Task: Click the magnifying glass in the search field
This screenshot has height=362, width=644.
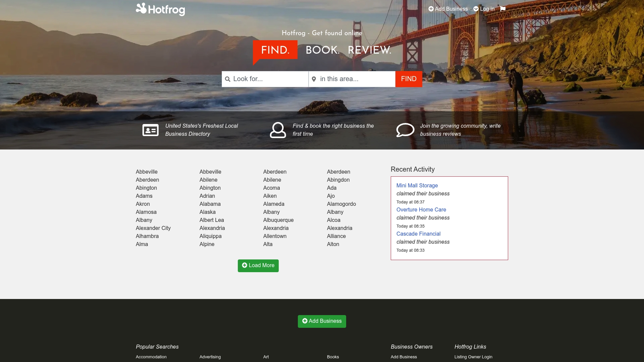Action: click(228, 79)
